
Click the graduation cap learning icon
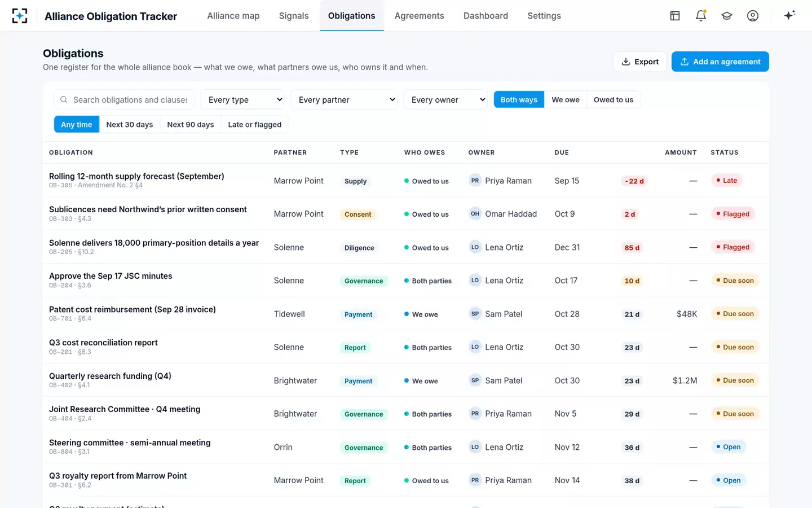pos(727,16)
